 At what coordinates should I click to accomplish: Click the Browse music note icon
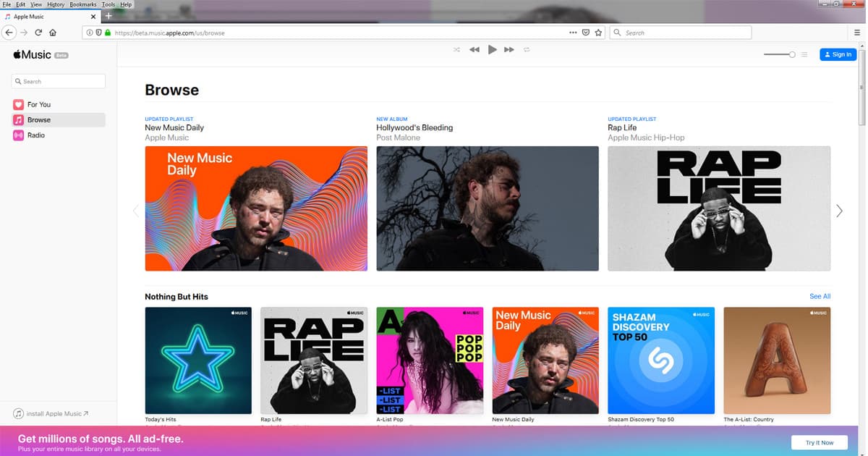(19, 120)
